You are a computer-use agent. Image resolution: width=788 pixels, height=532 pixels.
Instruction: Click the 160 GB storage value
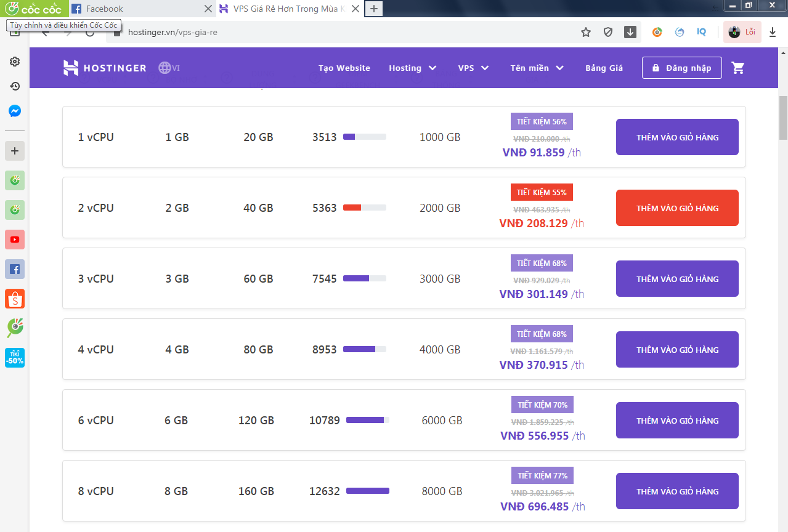coord(256,491)
